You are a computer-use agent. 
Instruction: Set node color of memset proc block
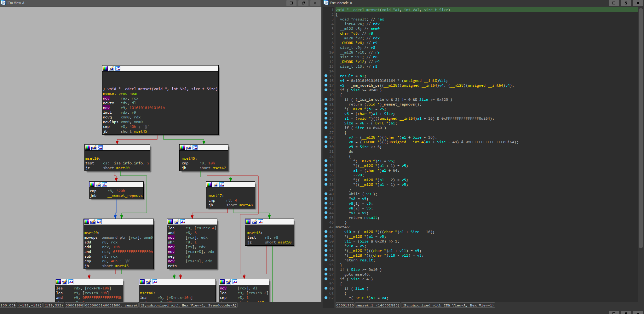click(105, 68)
